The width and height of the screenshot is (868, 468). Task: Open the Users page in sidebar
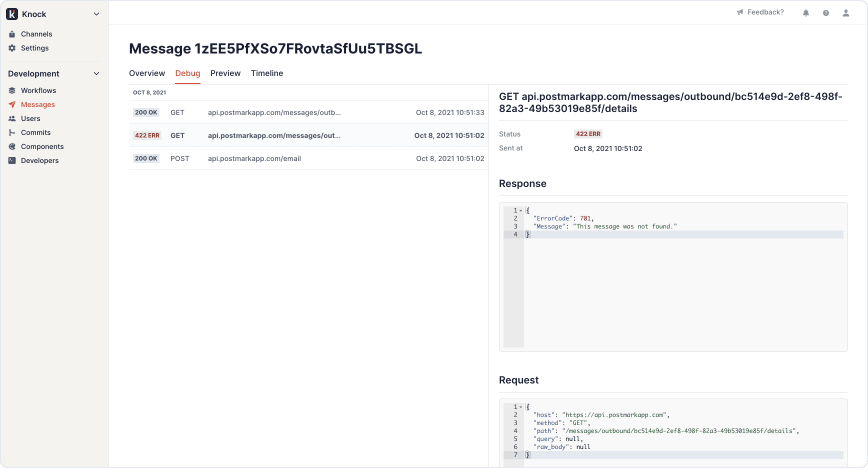click(x=30, y=118)
